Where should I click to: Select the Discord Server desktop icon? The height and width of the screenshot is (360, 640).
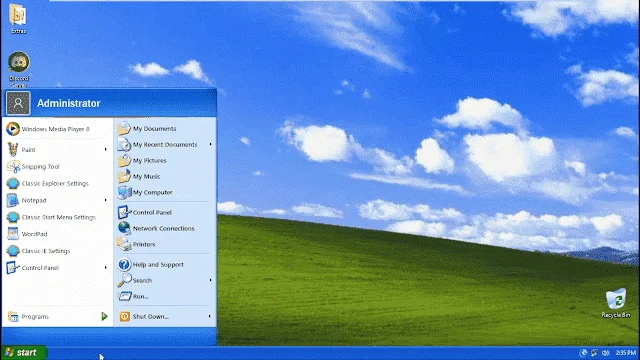coord(19,62)
